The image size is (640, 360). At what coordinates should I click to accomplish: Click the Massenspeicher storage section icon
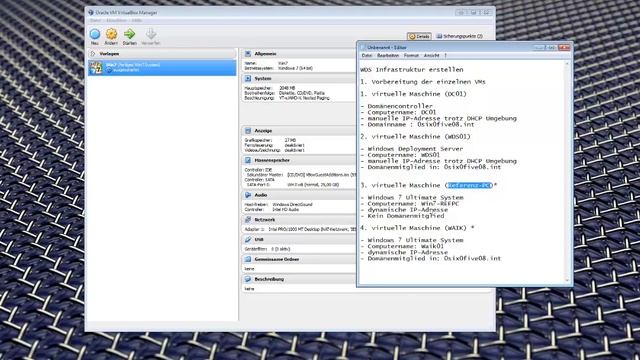(248, 160)
